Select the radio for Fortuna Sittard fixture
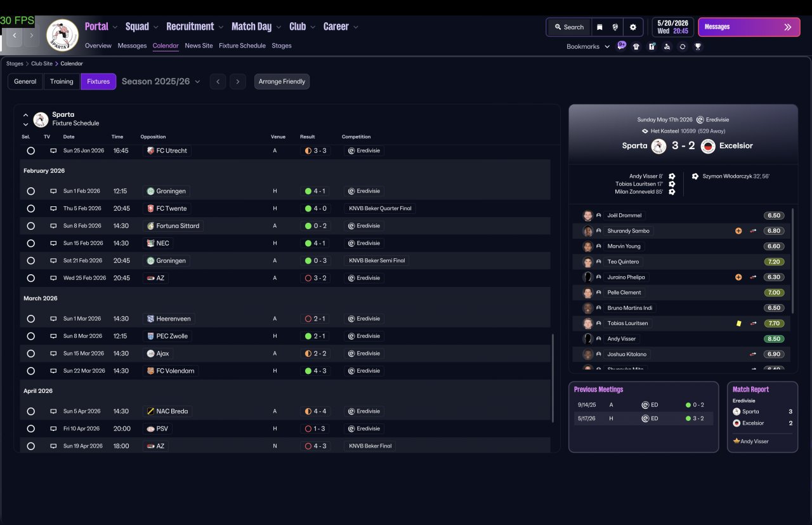 click(30, 226)
